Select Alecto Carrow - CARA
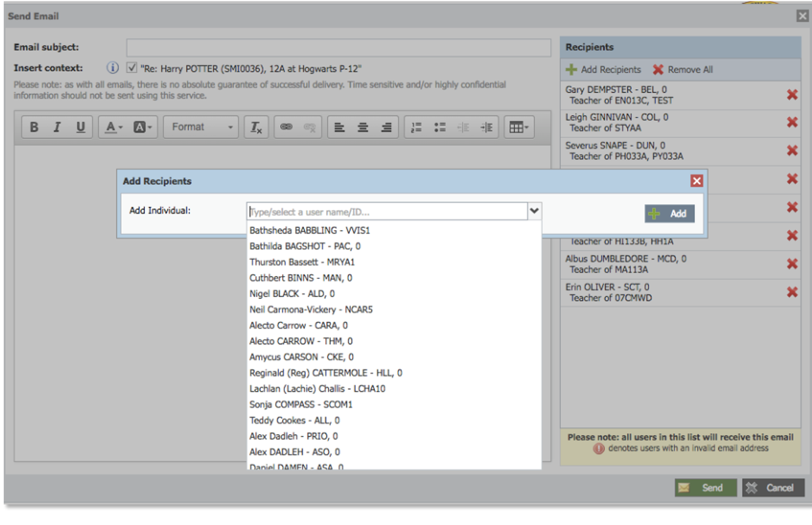 pyautogui.click(x=394, y=325)
